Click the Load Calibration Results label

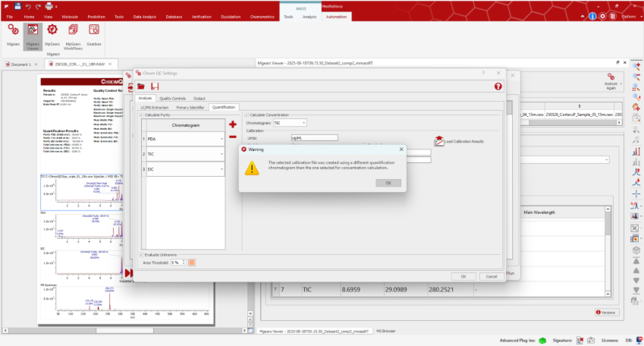point(464,141)
